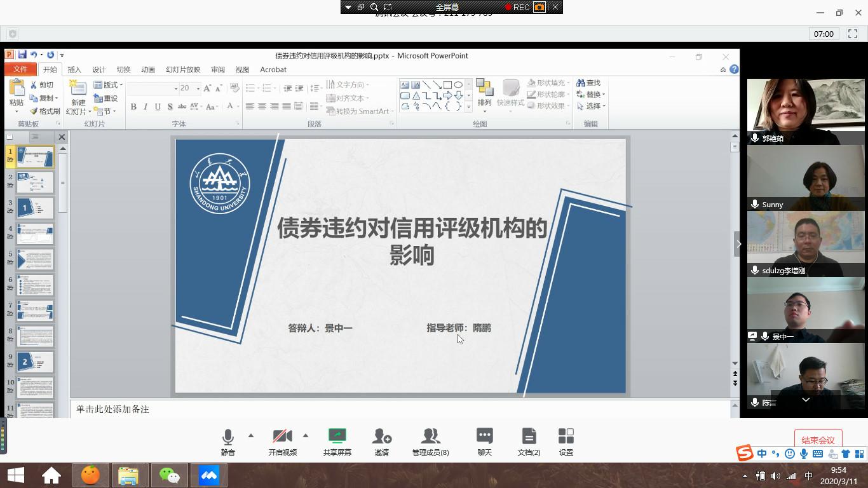Switch to the 插入 (Insert) ribbon tab
This screenshot has height=488, width=868.
[x=74, y=70]
